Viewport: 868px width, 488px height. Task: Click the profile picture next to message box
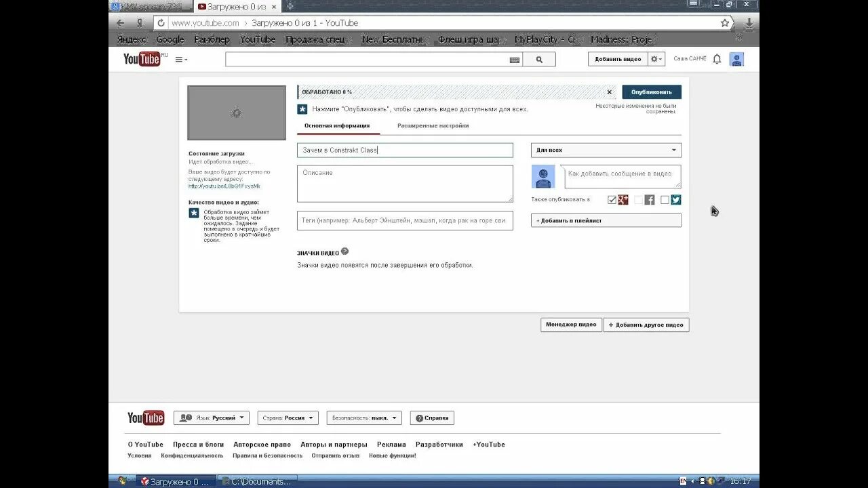click(543, 177)
